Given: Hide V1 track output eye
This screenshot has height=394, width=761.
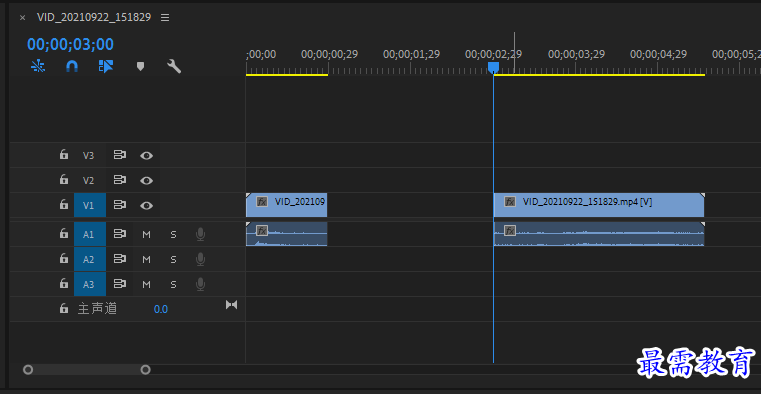Looking at the screenshot, I should (x=147, y=206).
